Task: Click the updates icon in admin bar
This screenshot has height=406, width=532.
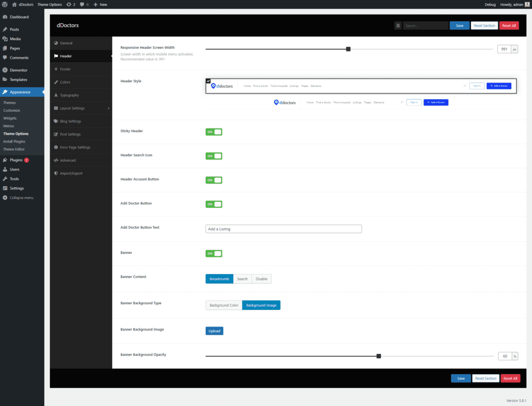Action: (x=69, y=4)
